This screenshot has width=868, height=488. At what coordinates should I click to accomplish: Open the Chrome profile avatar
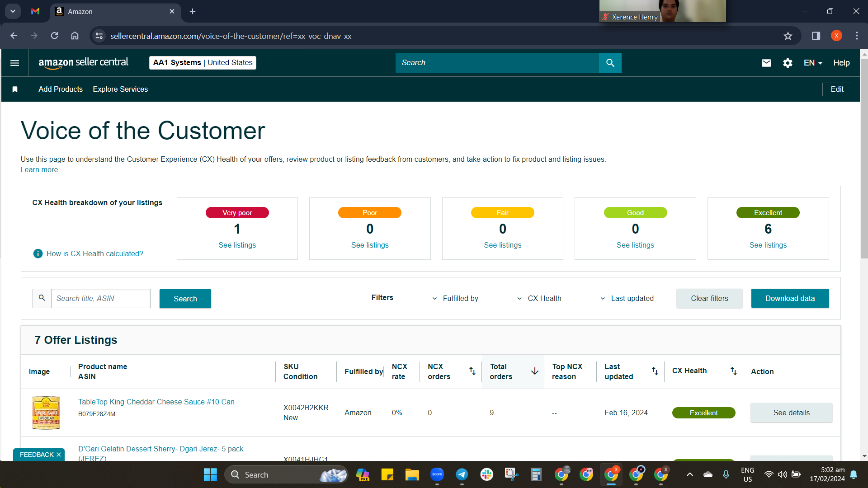click(x=836, y=36)
